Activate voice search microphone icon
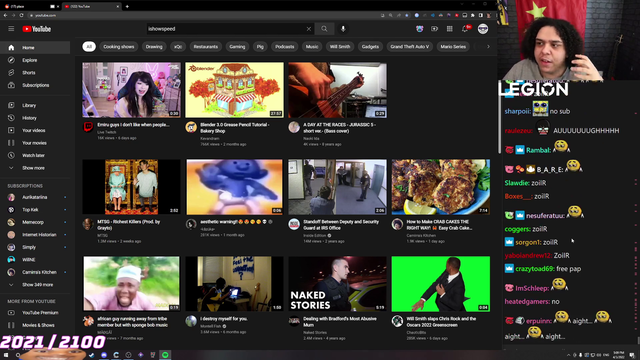The height and width of the screenshot is (360, 640). (343, 29)
